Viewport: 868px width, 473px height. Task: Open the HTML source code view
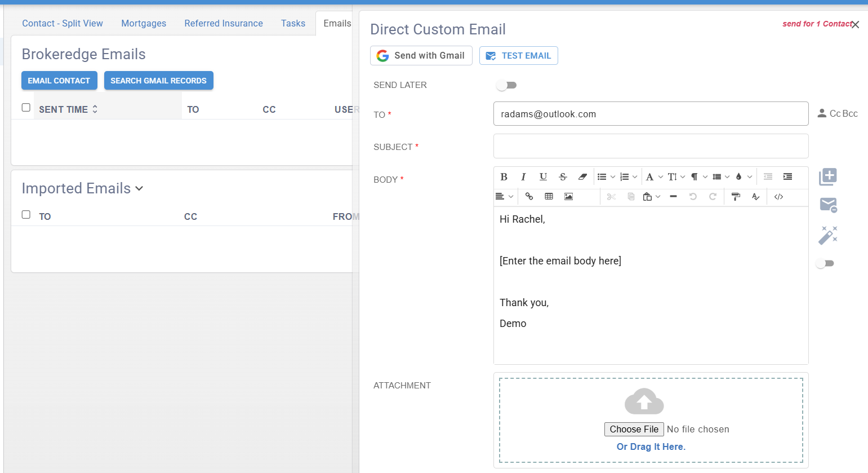click(778, 196)
